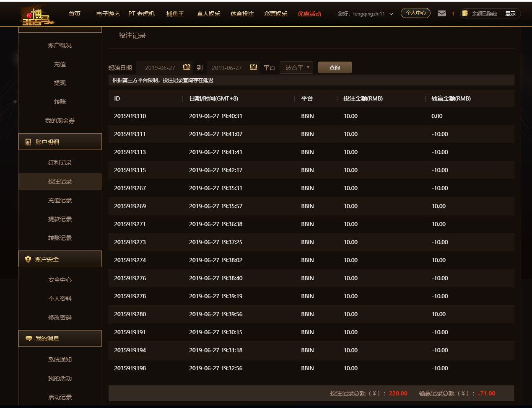The width and height of the screenshot is (532, 408).
Task: Click the 账户明细 calculator icon
Action: [28, 142]
